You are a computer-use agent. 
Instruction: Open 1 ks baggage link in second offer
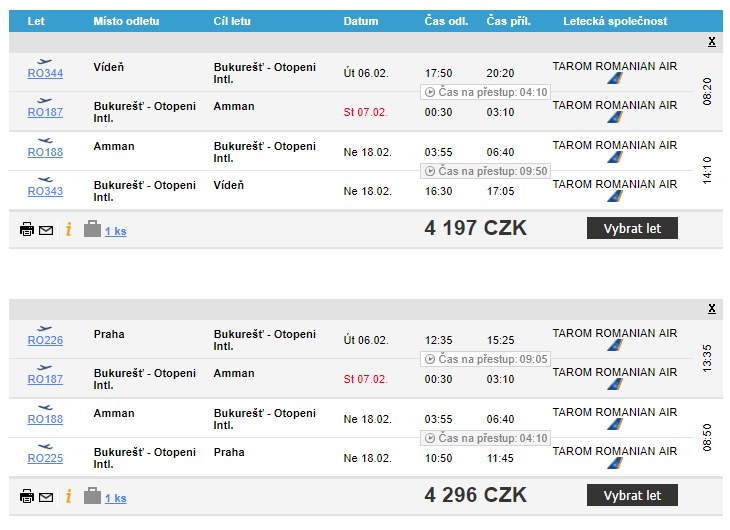(115, 498)
